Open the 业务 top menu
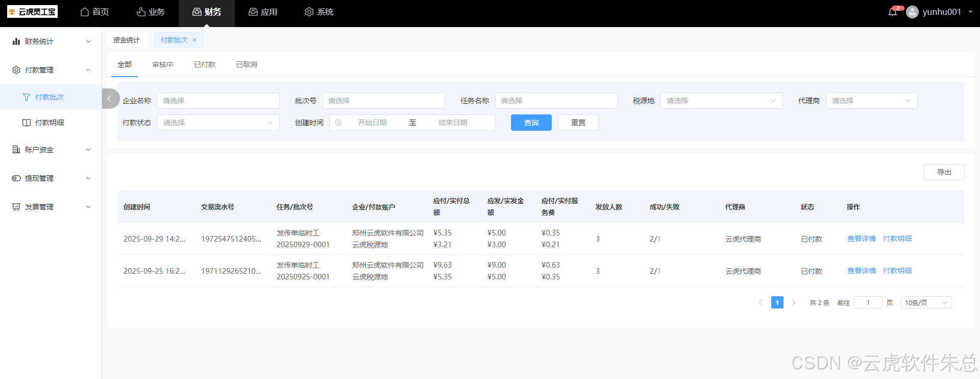The height and width of the screenshot is (379, 980). [151, 12]
